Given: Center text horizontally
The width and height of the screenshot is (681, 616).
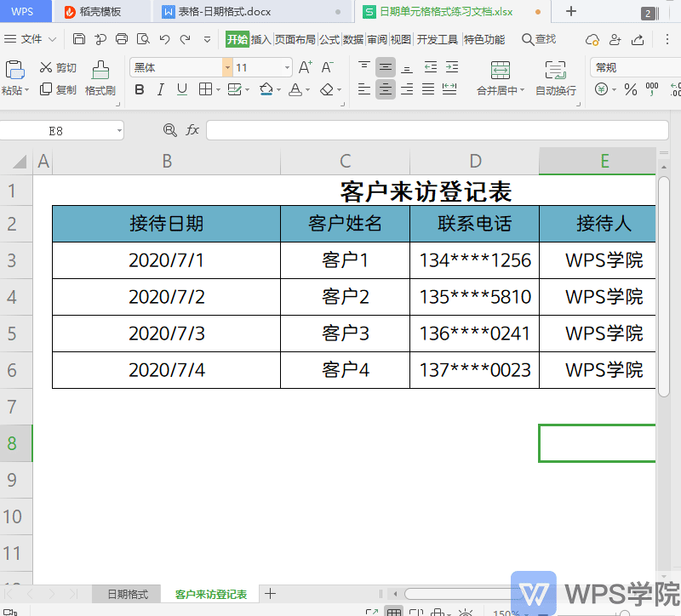Looking at the screenshot, I should (x=386, y=89).
